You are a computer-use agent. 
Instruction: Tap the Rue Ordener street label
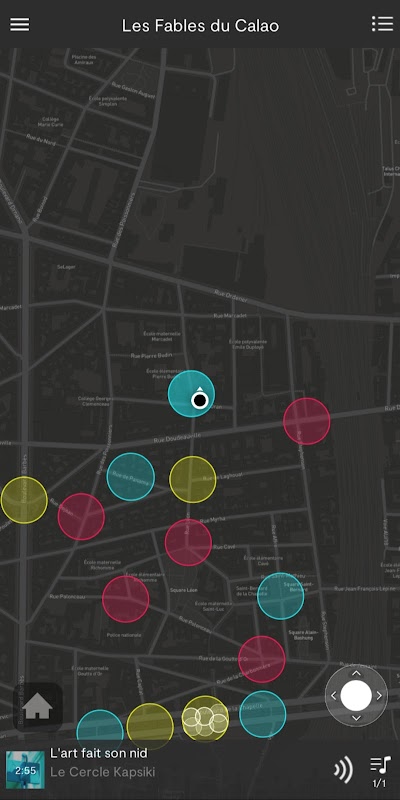(x=231, y=296)
